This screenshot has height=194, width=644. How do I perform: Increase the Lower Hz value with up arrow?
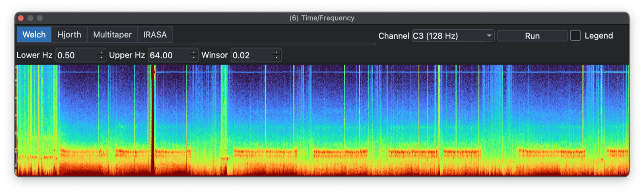pos(101,52)
